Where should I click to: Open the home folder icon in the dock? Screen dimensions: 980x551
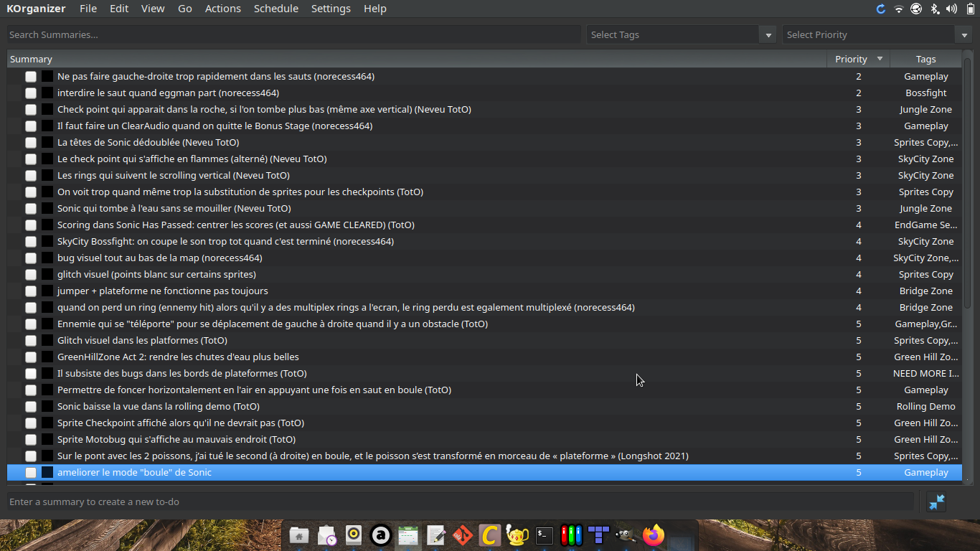pos(299,535)
